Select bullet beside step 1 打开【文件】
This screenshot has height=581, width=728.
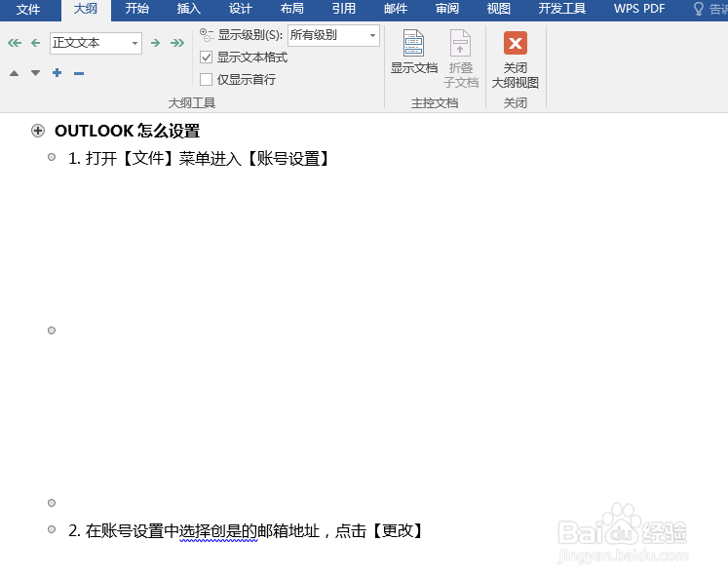pyautogui.click(x=52, y=158)
